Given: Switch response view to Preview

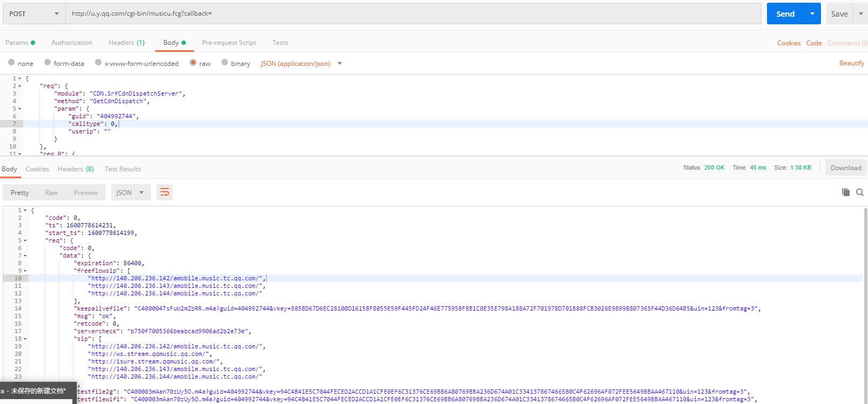Looking at the screenshot, I should [x=86, y=192].
